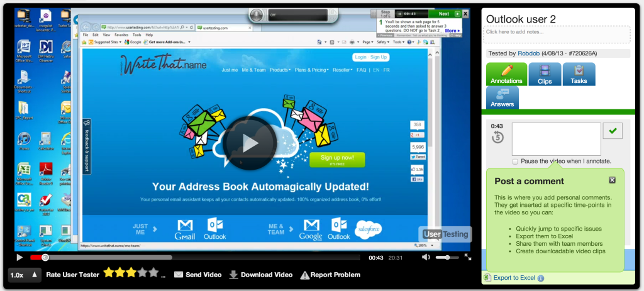Click the notes field under Outlook user 2
The width and height of the screenshot is (644, 291).
pyautogui.click(x=557, y=35)
